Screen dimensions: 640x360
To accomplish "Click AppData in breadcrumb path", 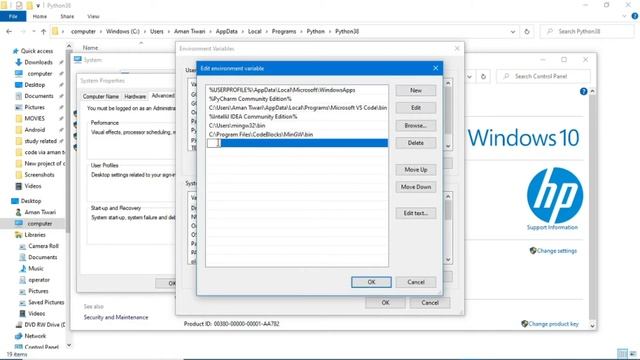I will 227,31.
